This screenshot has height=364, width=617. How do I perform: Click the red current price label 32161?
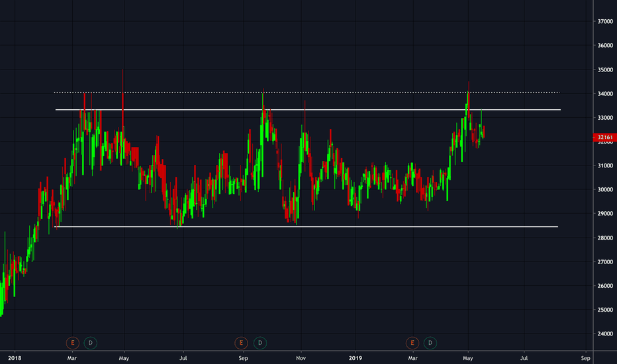[604, 137]
